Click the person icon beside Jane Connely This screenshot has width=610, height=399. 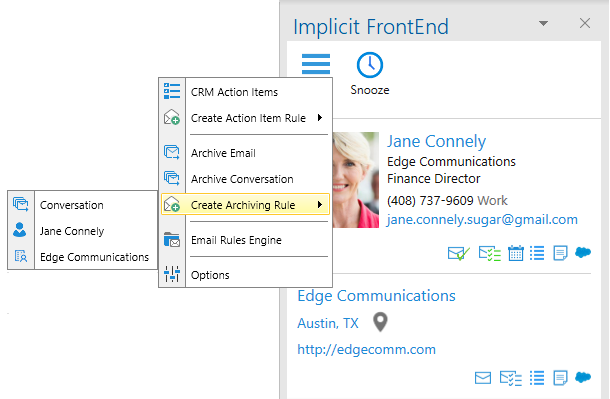19,230
